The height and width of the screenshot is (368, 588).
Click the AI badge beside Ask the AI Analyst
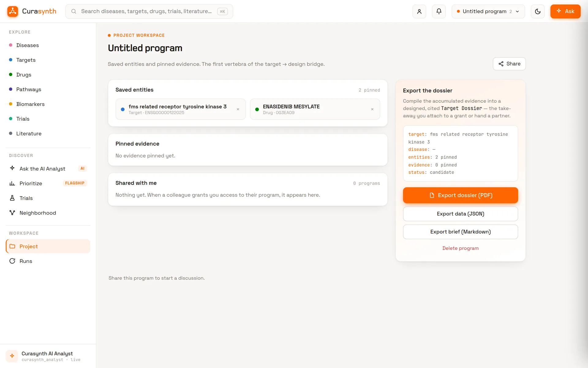pos(82,168)
